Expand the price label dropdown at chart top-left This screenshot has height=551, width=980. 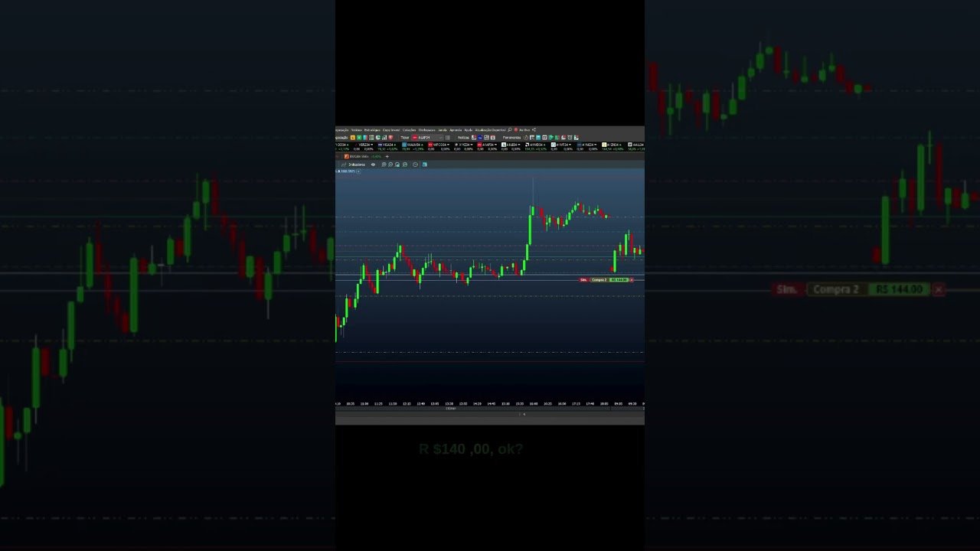(x=358, y=171)
